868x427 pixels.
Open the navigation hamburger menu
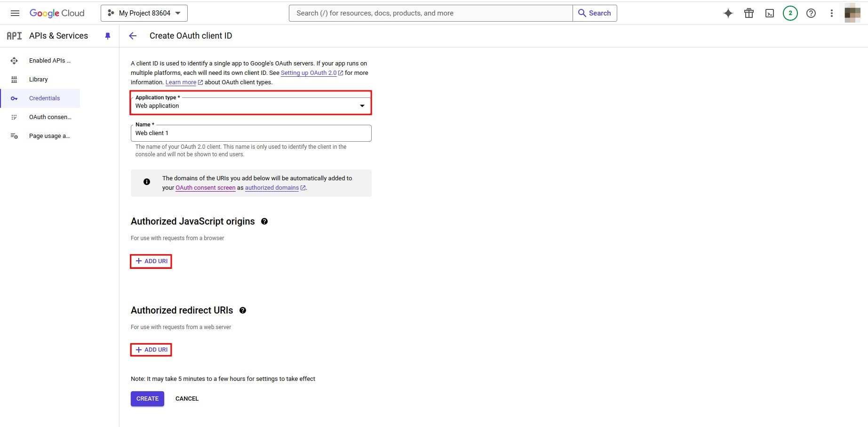15,13
